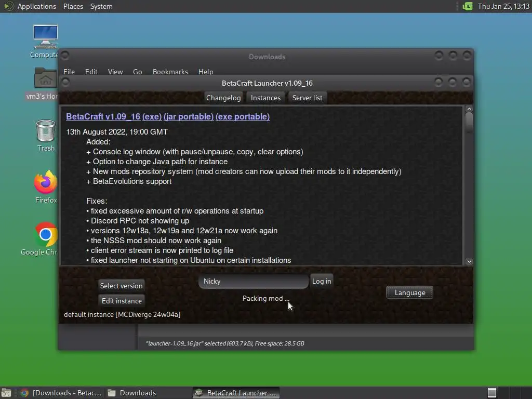532x399 pixels.
Task: Click the launcher-1.09_16.jar selected status text
Action: click(x=225, y=343)
